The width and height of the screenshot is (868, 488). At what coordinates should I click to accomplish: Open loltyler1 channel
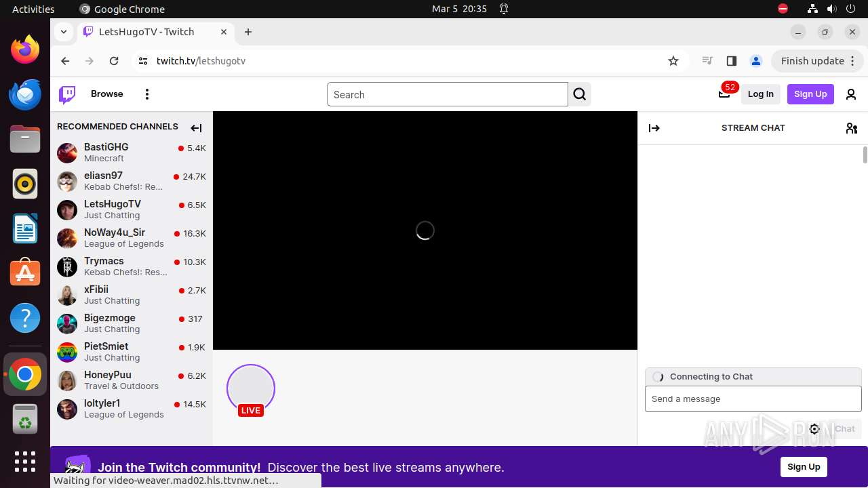pyautogui.click(x=132, y=409)
